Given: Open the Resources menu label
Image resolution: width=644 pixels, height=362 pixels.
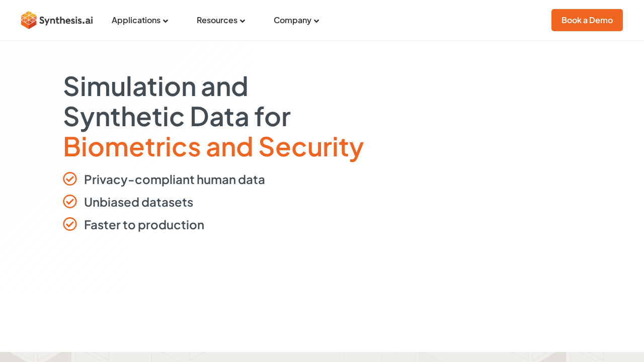Looking at the screenshot, I should [x=217, y=20].
